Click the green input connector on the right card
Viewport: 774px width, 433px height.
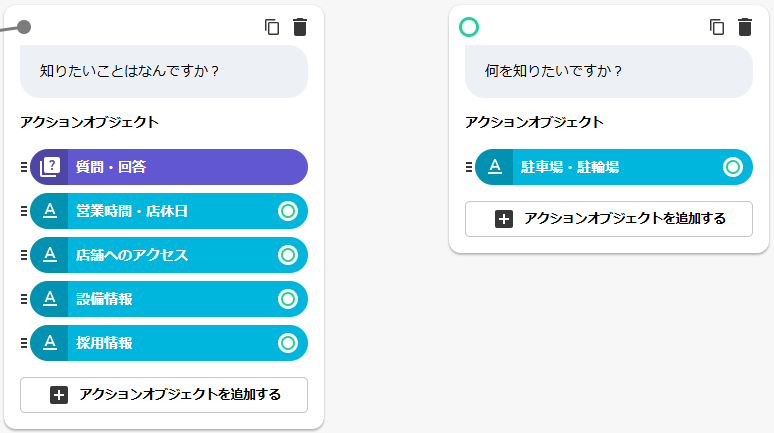(x=468, y=27)
